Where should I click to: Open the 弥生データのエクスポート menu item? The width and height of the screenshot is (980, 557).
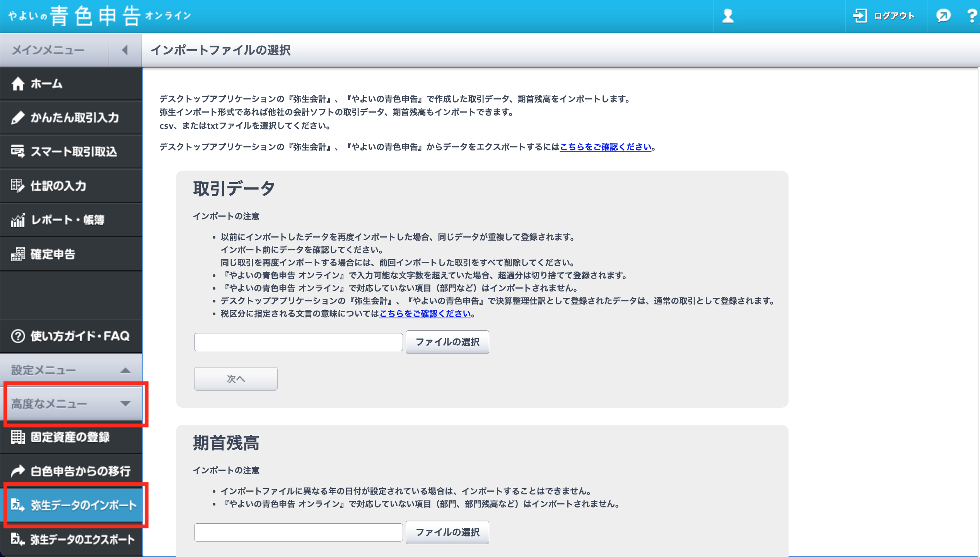point(71,539)
